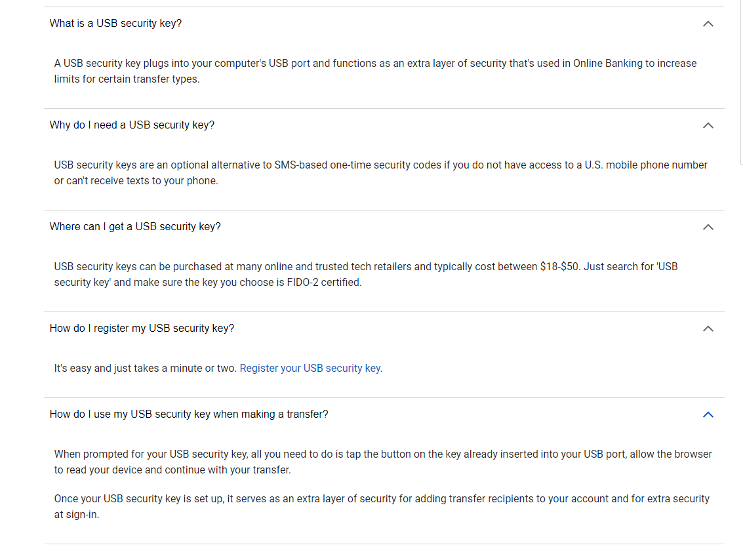743x560 pixels.
Task: Click the 'A USB security key plugs into' paragraph
Action: [x=375, y=71]
